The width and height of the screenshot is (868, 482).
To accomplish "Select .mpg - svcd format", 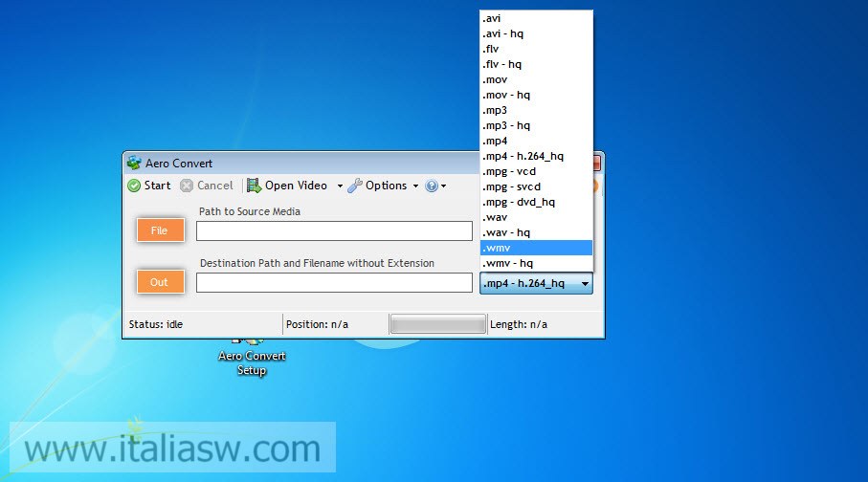I will coord(536,186).
